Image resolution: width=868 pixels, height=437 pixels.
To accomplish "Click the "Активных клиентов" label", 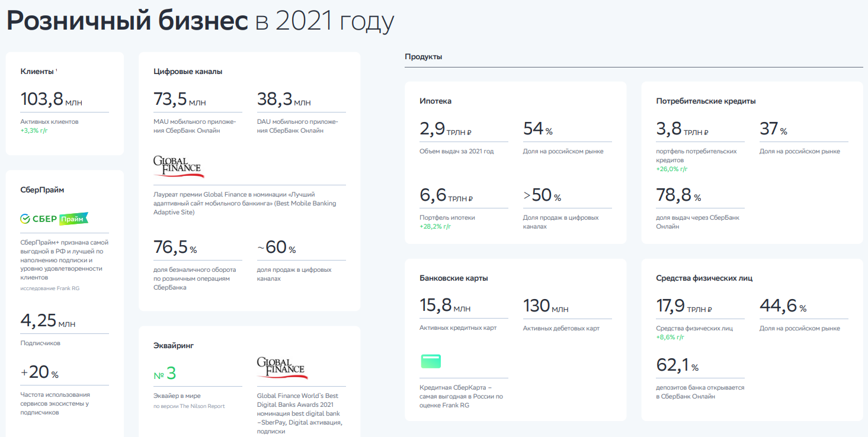I will 49,121.
